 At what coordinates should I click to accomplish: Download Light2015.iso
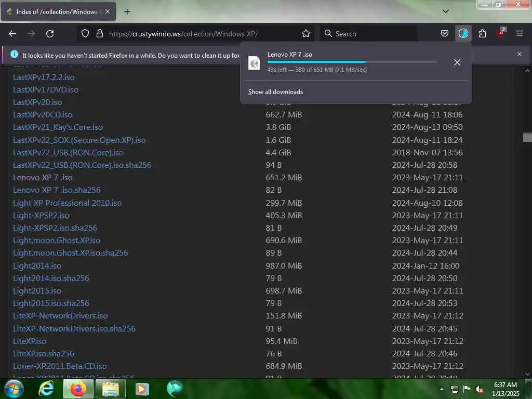pyautogui.click(x=37, y=291)
